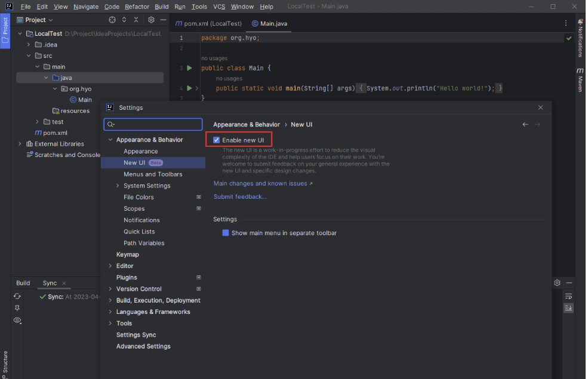This screenshot has width=588, height=379.
Task: Open the Notifications side panel
Action: [x=580, y=38]
